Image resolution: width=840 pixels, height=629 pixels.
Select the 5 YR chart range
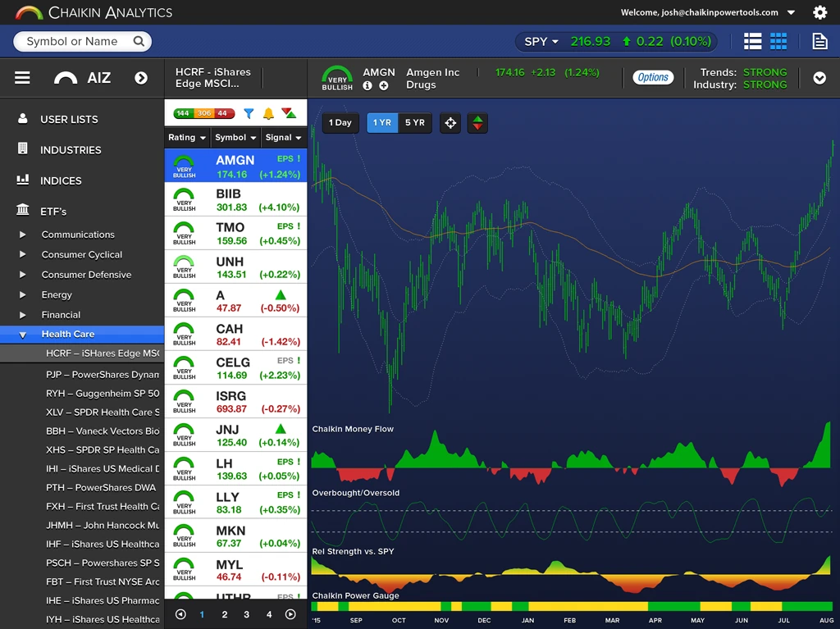pyautogui.click(x=414, y=123)
